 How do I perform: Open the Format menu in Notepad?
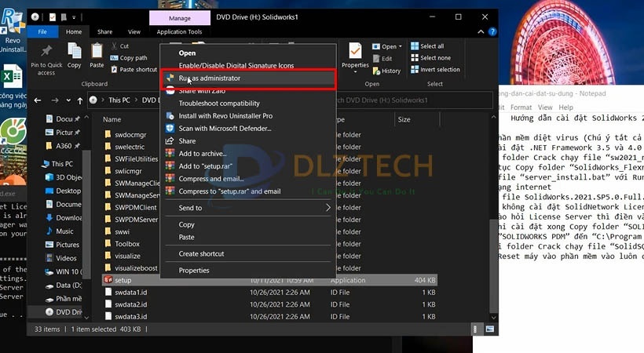521,107
